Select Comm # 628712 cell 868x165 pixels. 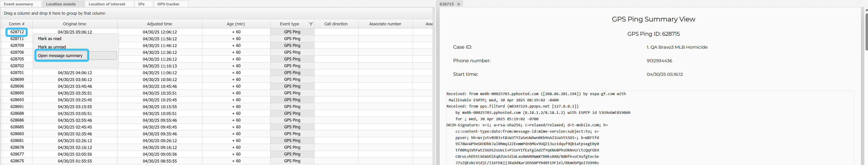click(17, 32)
